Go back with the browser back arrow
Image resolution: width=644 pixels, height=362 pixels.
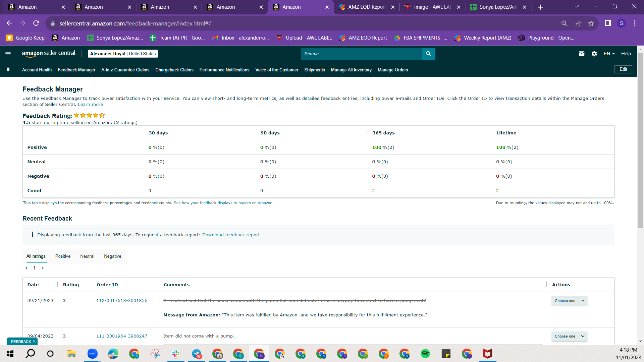(x=9, y=23)
